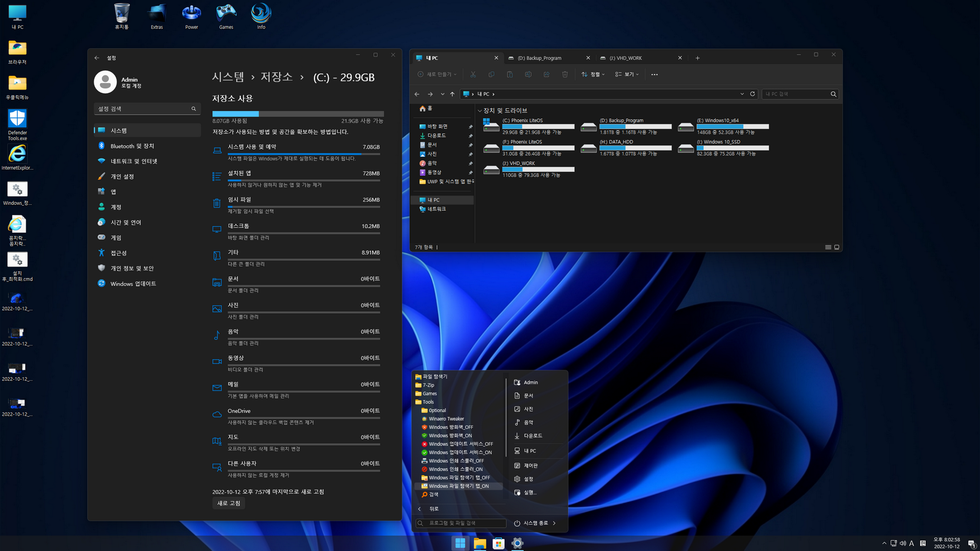Click the 새로 고침 button
This screenshot has height=551, width=980.
pos(229,503)
